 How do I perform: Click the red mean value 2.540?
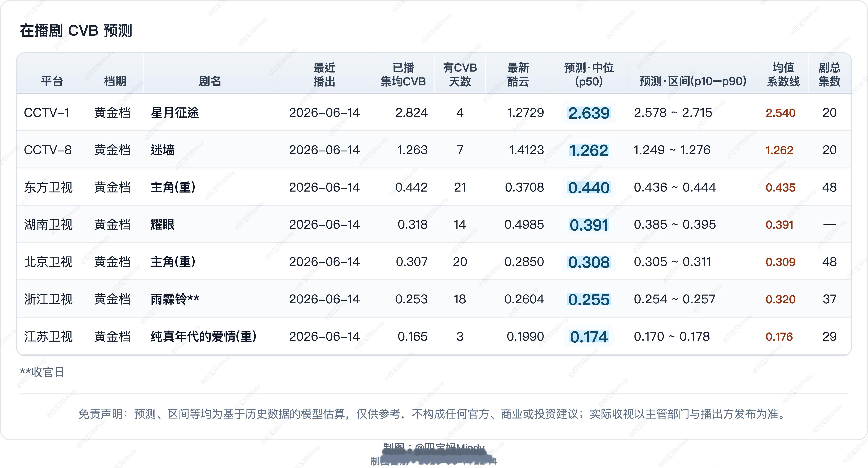[780, 113]
